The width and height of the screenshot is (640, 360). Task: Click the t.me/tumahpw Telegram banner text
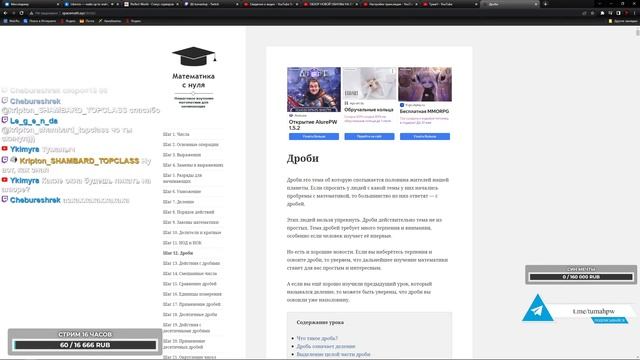click(x=593, y=311)
